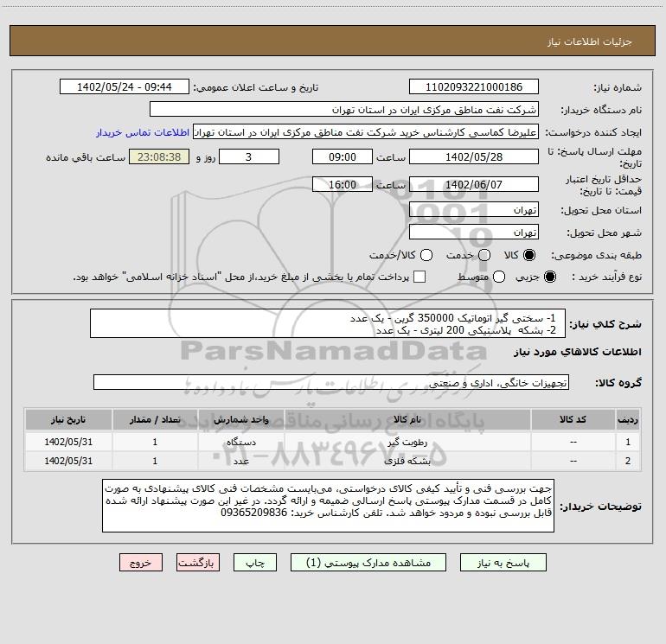
Task: Select the کالا/خدمت radio button
Action: click(426, 255)
